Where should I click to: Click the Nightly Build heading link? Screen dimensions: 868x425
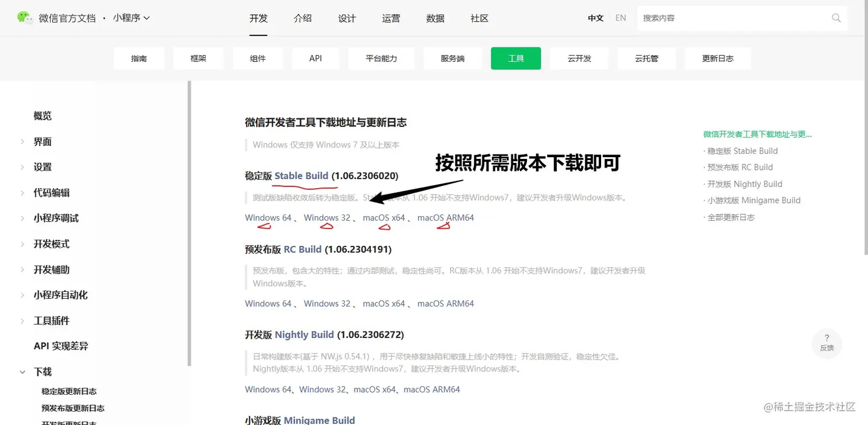(304, 334)
